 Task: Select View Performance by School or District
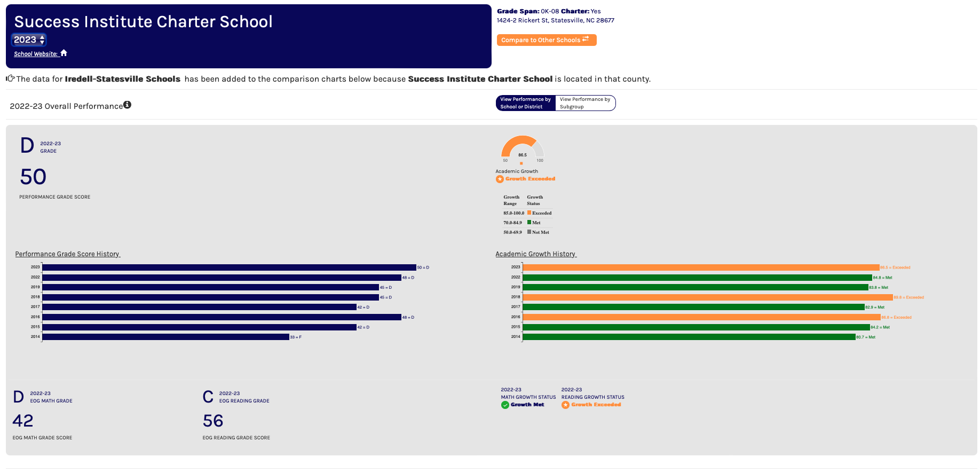(x=526, y=103)
